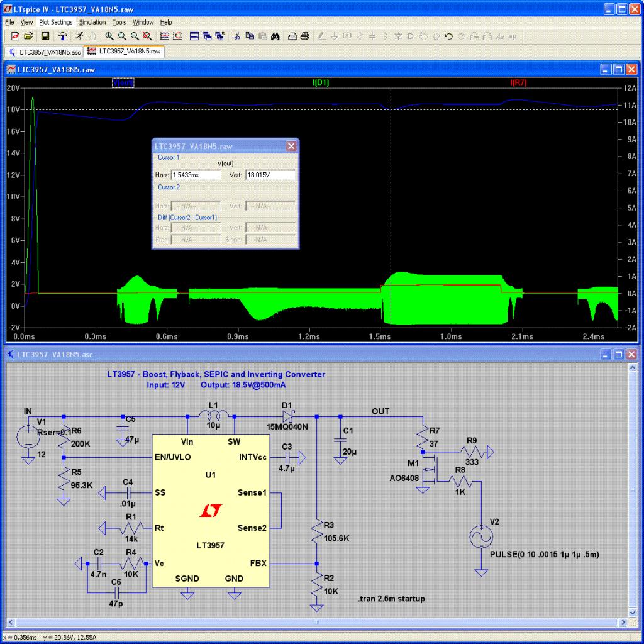This screenshot has height=644, width=644.
Task: Click the AO6408 MOSFET label
Action: (404, 478)
